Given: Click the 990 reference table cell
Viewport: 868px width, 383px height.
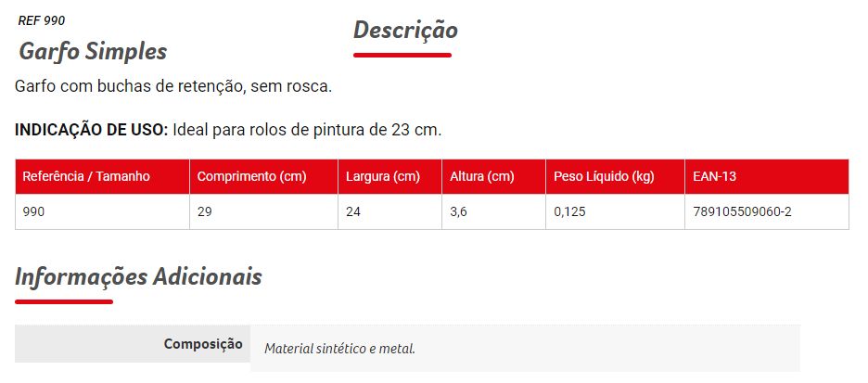Looking at the screenshot, I should 33,211.
